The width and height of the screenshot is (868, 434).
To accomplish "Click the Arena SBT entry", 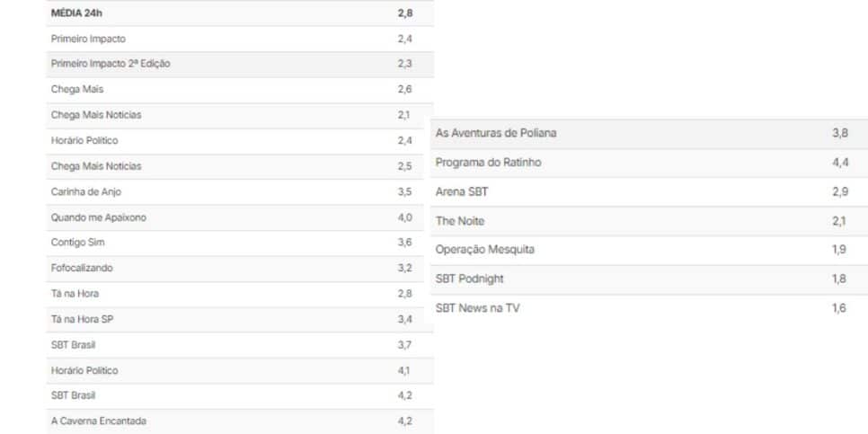I will click(650, 192).
